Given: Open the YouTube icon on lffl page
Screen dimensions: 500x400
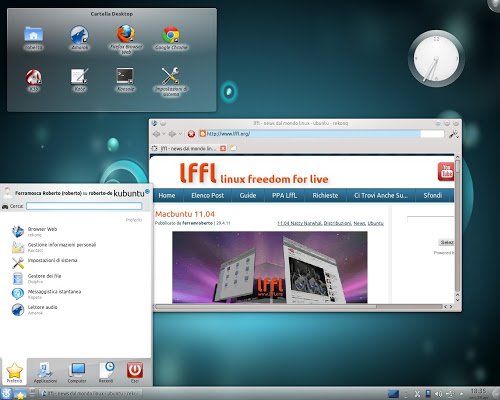Looking at the screenshot, I should (446, 172).
